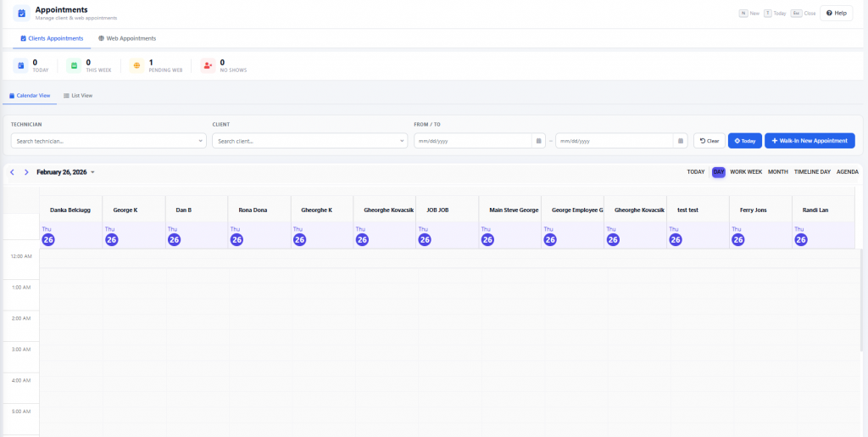Expand the Technician search dropdown
868x437 pixels.
pos(200,141)
